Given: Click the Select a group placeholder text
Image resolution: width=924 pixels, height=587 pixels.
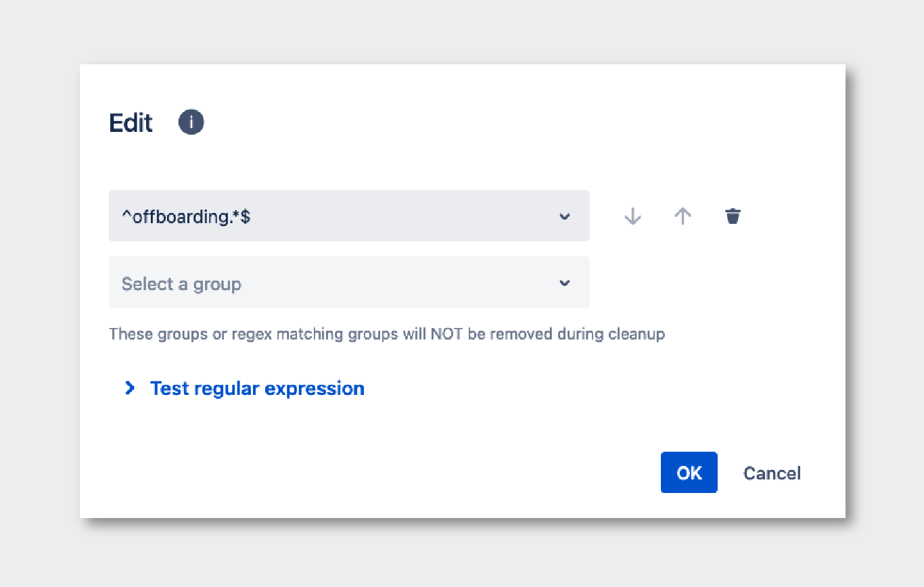Looking at the screenshot, I should click(x=181, y=284).
